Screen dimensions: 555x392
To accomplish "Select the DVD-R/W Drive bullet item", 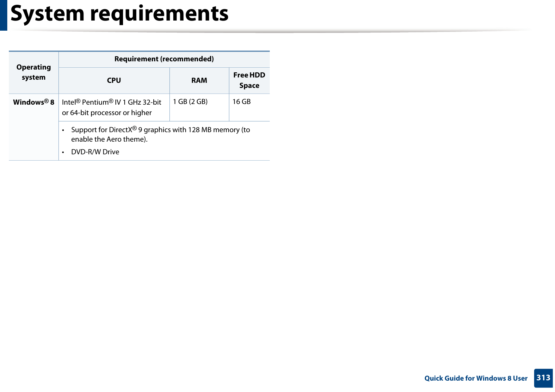I will 95,152.
